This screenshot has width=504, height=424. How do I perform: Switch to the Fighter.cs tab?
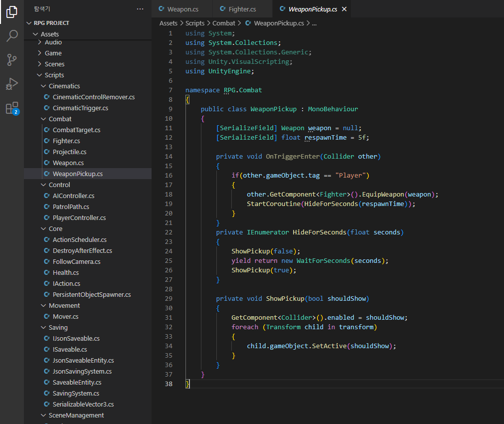click(x=242, y=9)
